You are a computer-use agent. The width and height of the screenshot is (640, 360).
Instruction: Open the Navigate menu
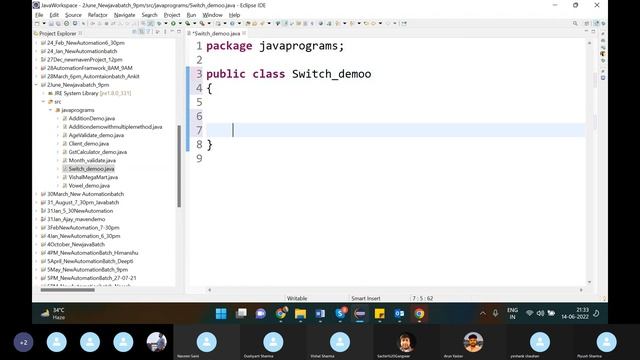click(x=124, y=15)
